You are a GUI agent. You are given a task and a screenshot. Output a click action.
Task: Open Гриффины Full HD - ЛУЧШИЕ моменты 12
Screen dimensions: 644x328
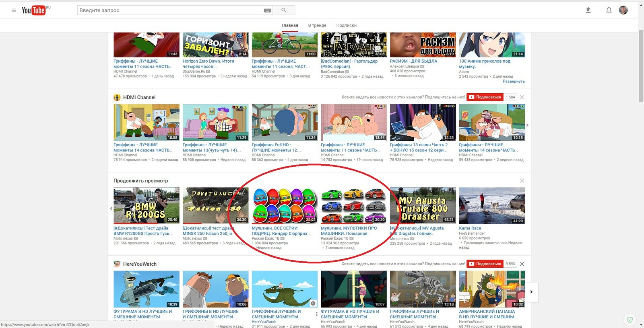[x=276, y=148]
